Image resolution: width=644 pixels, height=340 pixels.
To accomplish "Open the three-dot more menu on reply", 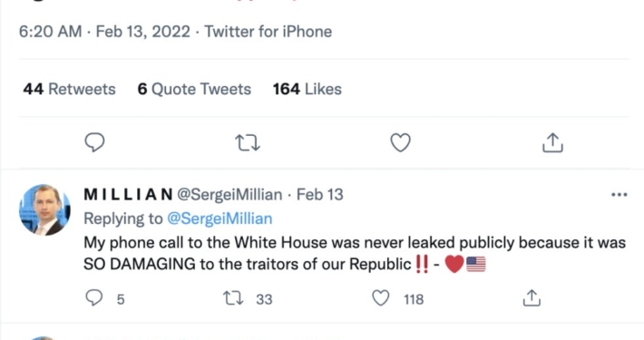I will click(620, 195).
